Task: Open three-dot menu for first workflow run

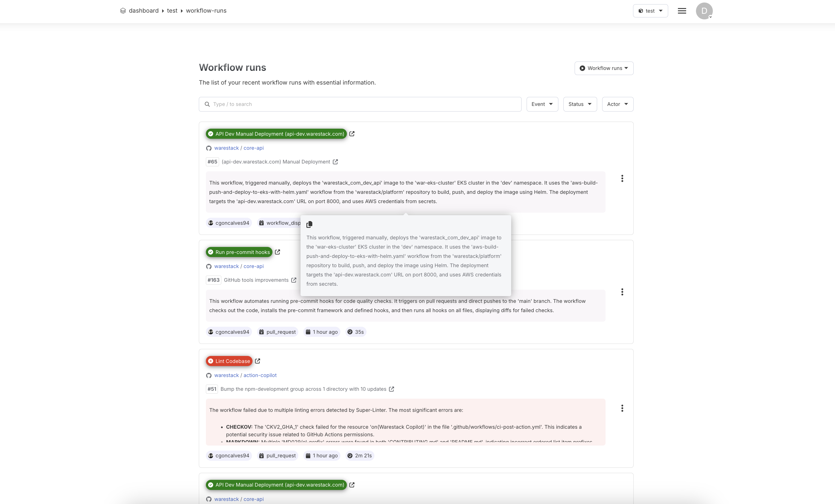Action: point(622,179)
